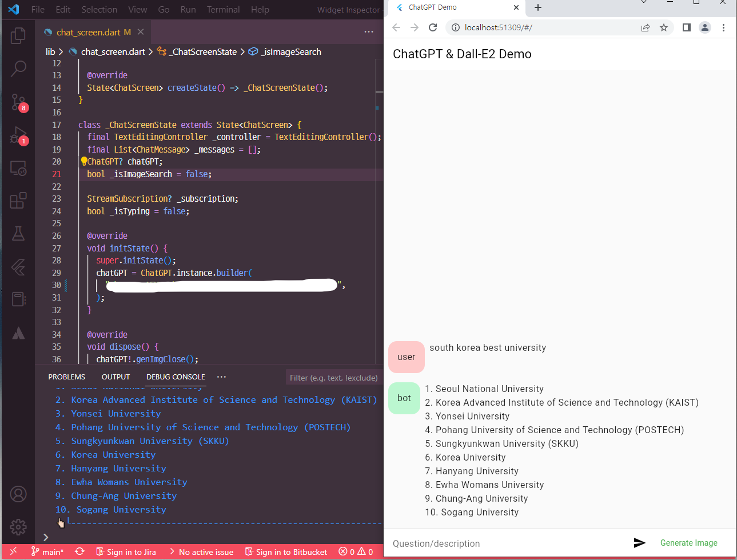Click the VS Code logo icon

pos(14,9)
